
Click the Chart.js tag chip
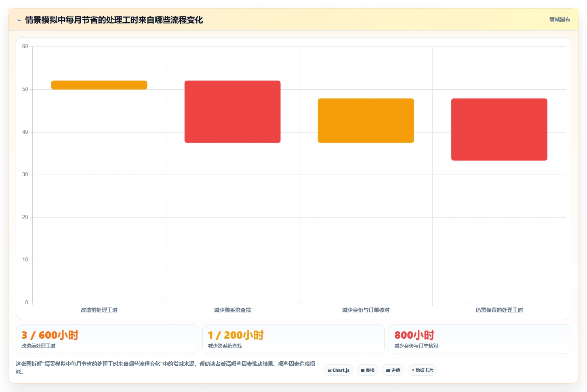coord(339,370)
